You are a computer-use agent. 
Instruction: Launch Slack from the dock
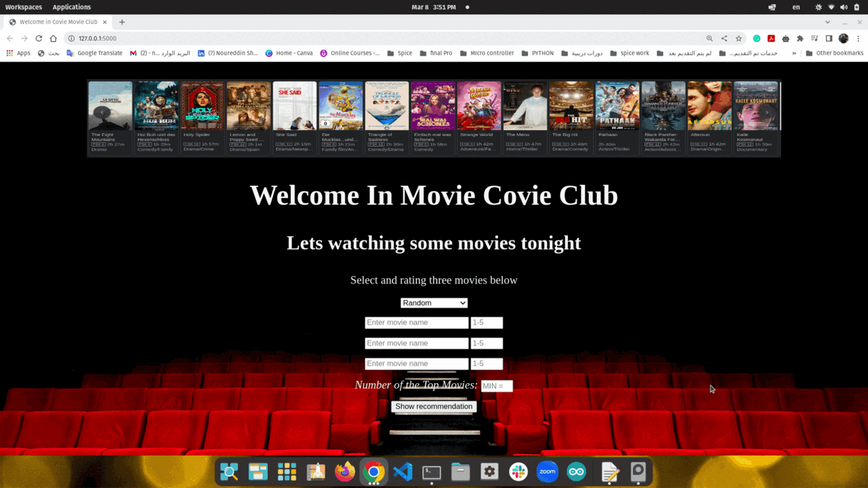click(x=517, y=471)
